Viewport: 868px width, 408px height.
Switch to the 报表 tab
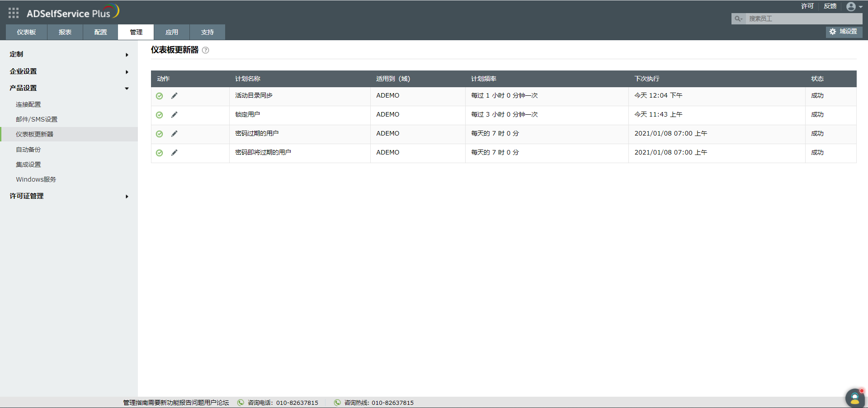(x=65, y=32)
